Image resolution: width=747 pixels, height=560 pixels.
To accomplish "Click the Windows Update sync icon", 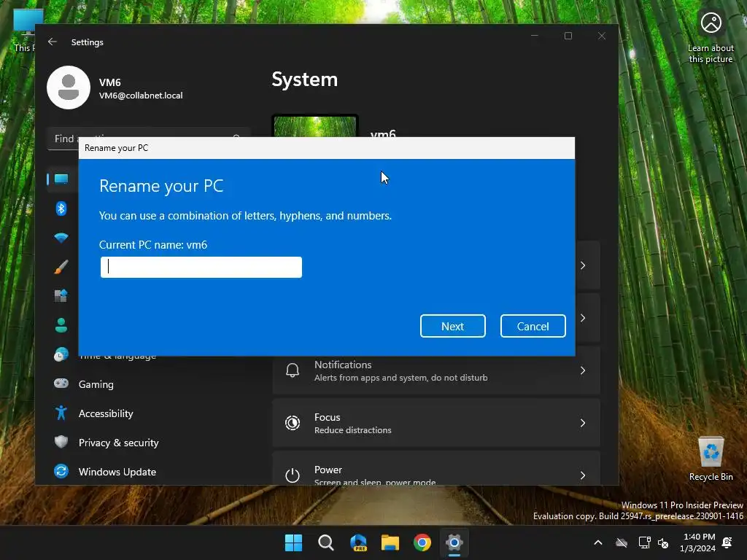I will point(61,472).
